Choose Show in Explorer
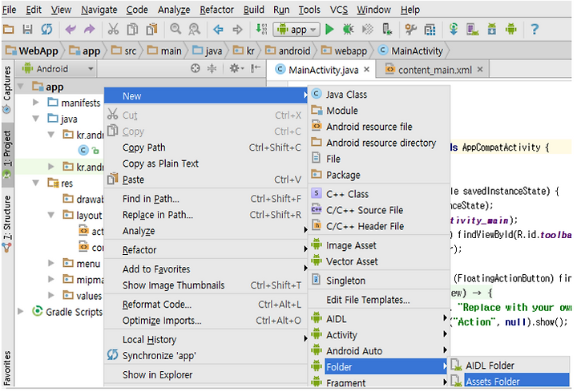The height and width of the screenshot is (392, 577). coord(206,374)
